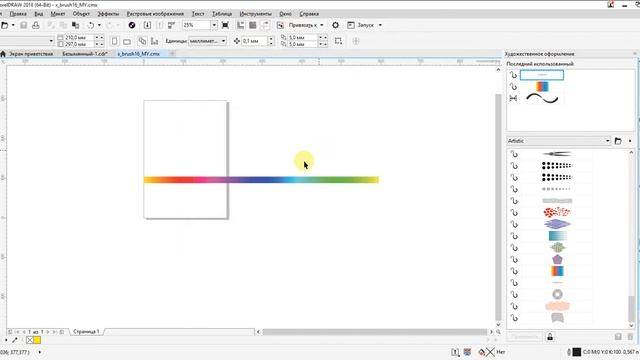The height and width of the screenshot is (360, 640).
Task: Click the browse folder icon beside Artistic
Action: tap(618, 141)
